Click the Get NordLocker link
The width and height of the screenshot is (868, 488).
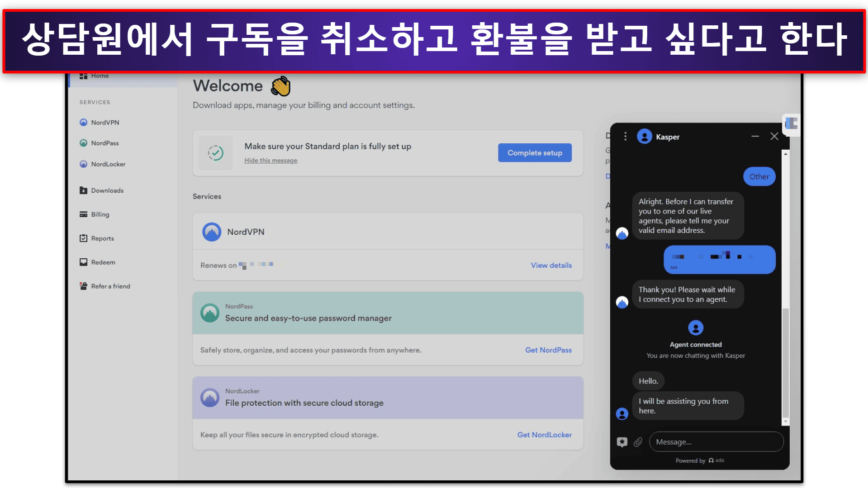point(544,435)
